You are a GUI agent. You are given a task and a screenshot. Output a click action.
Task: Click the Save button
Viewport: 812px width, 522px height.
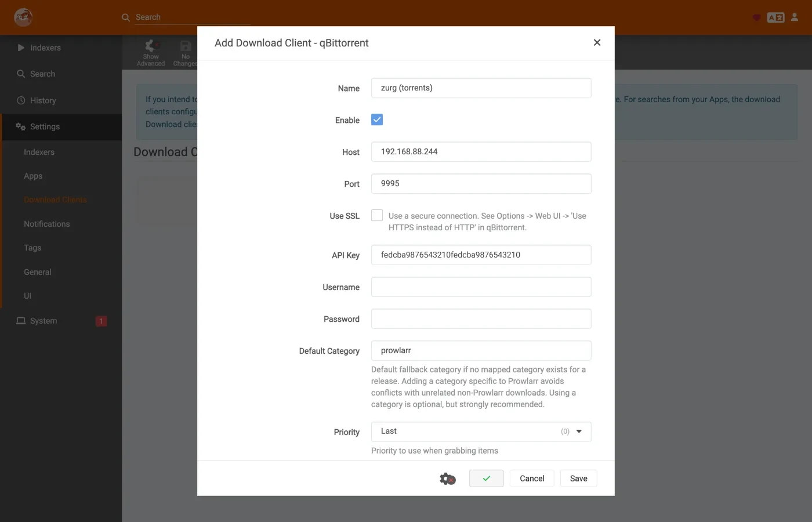click(x=579, y=478)
